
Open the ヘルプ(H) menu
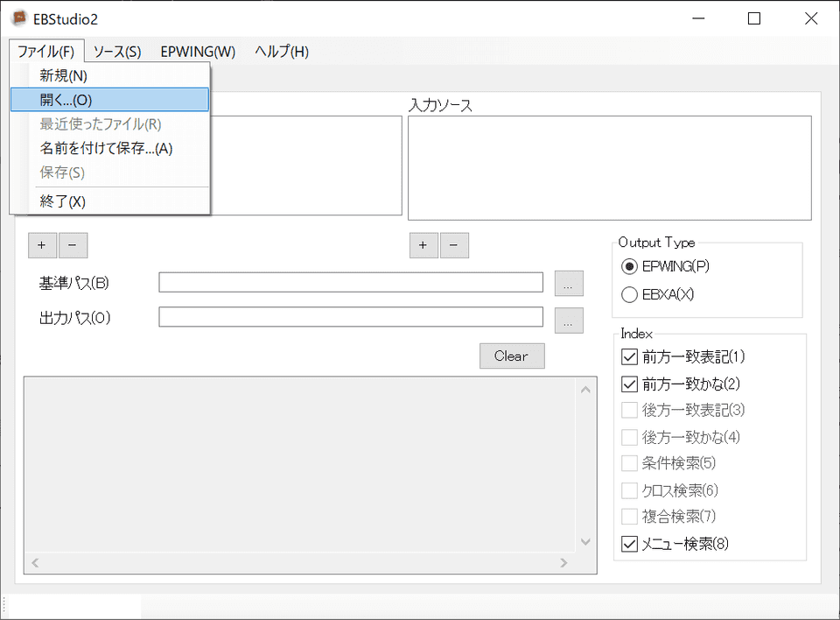(280, 52)
